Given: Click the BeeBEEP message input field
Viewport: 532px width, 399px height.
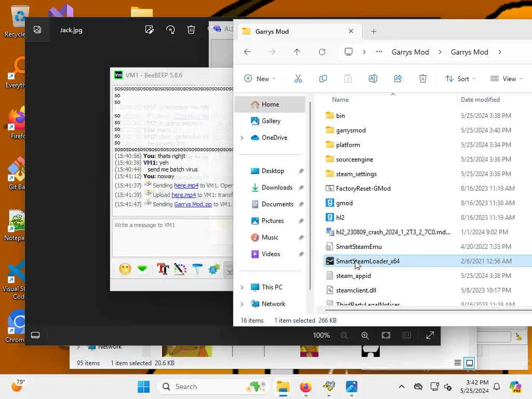Looking at the screenshot, I should pos(172,238).
